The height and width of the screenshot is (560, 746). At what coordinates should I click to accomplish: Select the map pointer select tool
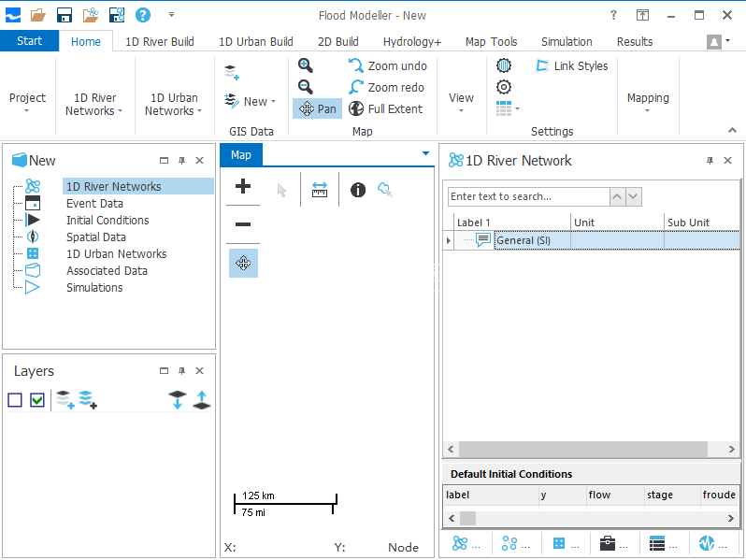pos(281,191)
